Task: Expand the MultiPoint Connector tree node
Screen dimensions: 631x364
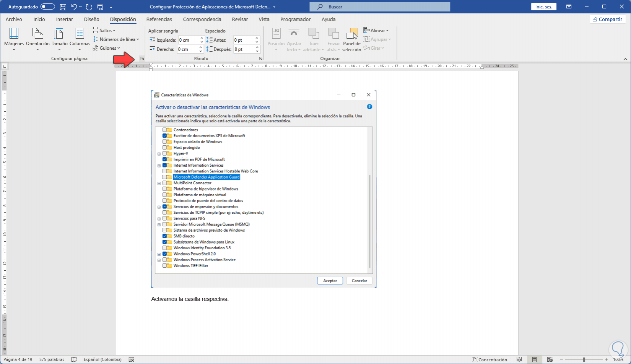Action: pyautogui.click(x=159, y=183)
